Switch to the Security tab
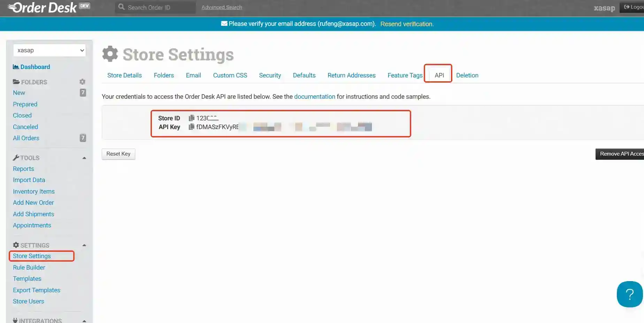 click(270, 75)
